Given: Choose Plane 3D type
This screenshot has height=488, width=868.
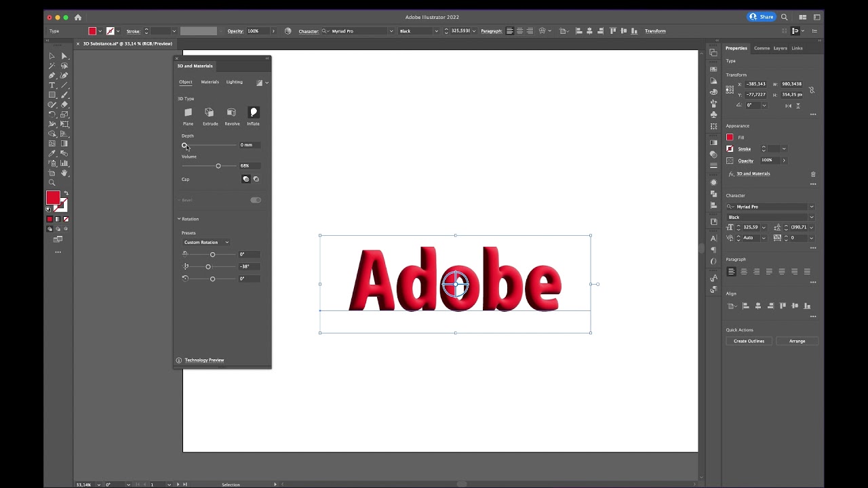Looking at the screenshot, I should tap(188, 113).
